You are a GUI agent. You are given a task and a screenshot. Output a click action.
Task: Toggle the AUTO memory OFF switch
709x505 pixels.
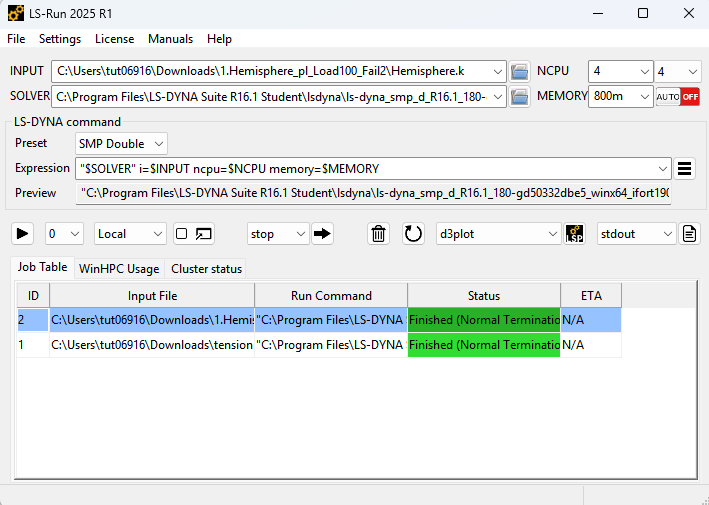pyautogui.click(x=677, y=97)
